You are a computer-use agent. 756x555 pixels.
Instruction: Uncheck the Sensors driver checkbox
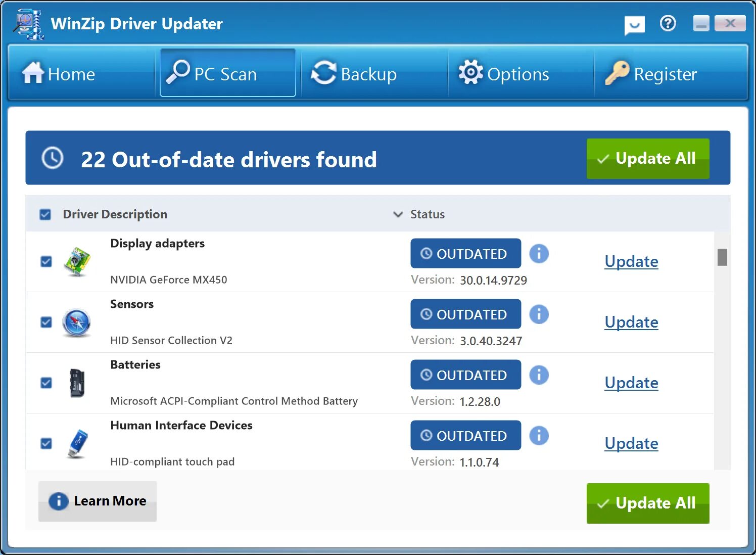[x=46, y=322]
